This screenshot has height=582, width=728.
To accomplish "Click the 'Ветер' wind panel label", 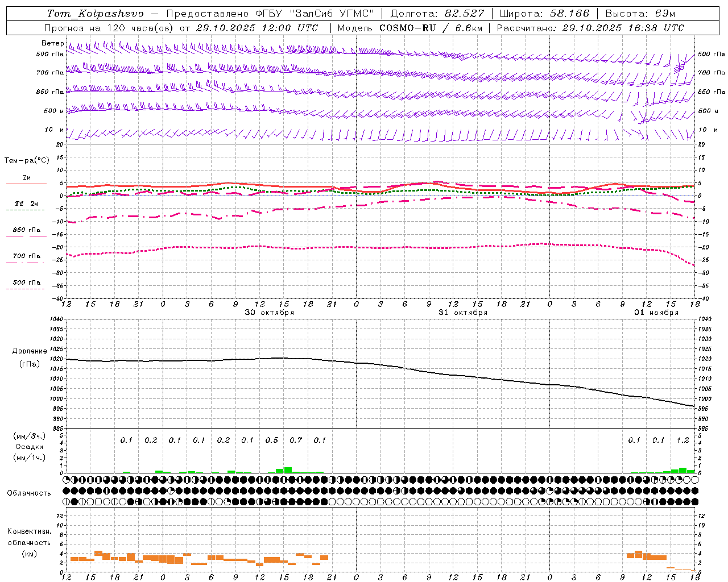I will click(52, 43).
